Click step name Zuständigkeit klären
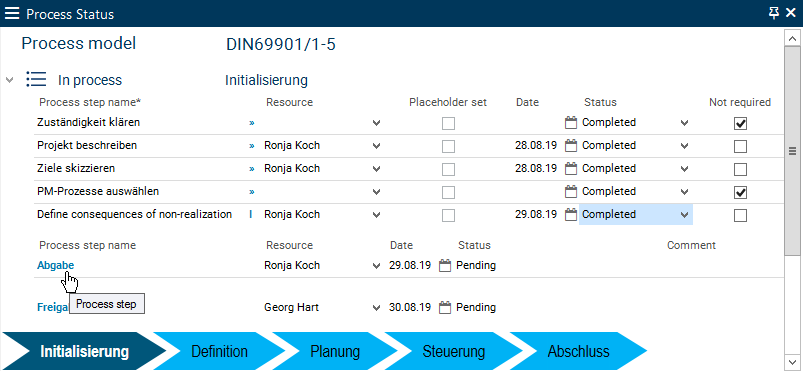The width and height of the screenshot is (803, 371). coord(89,122)
